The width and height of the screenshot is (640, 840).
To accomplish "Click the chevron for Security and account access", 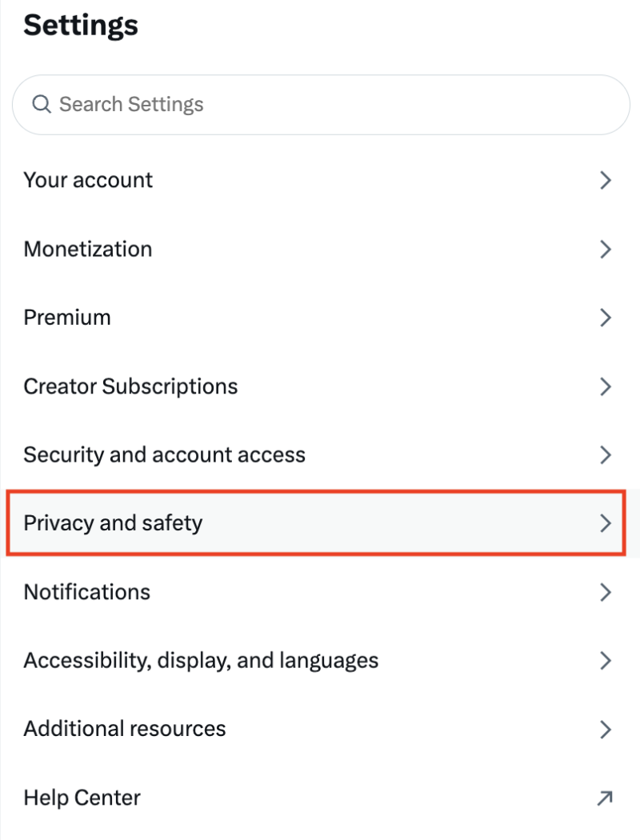I will (605, 455).
